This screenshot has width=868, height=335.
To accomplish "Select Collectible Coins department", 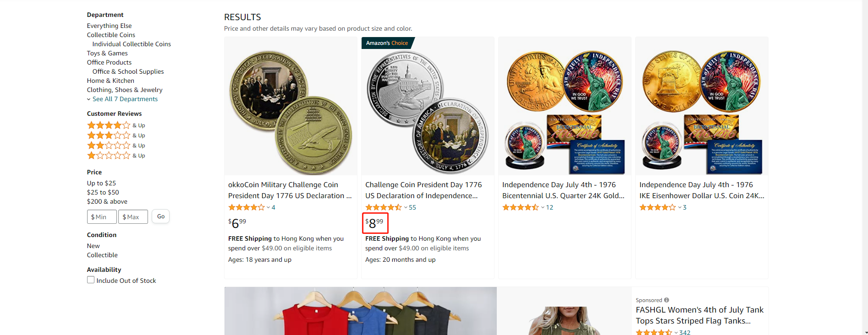I will [111, 35].
